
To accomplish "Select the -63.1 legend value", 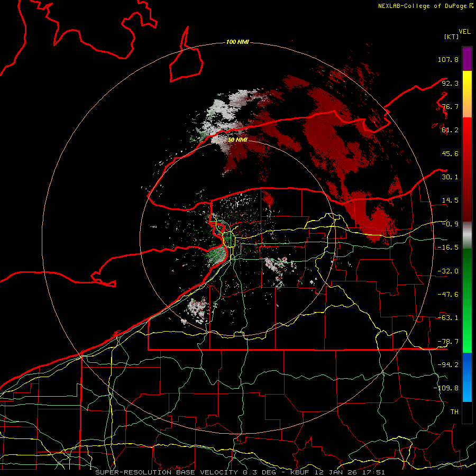I will pyautogui.click(x=448, y=318).
